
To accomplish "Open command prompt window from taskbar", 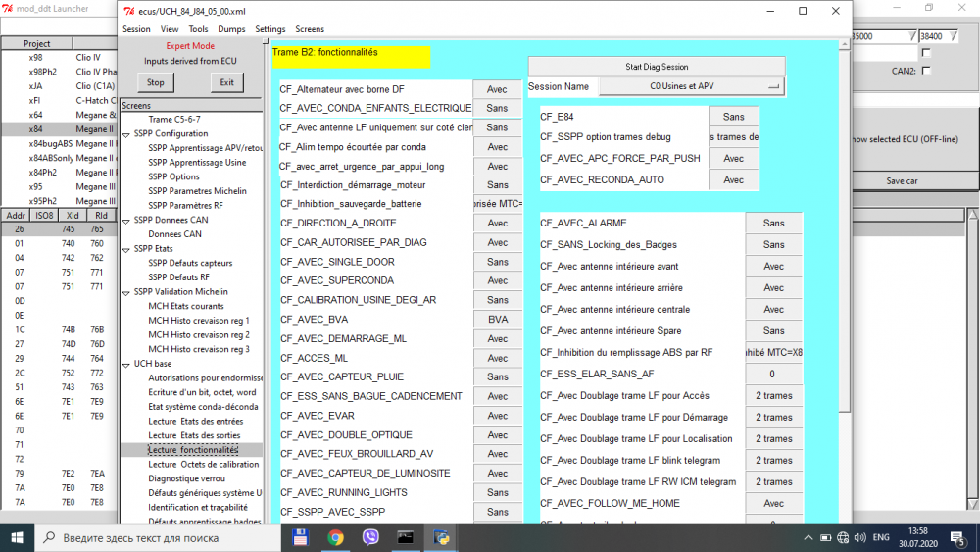I will 406,537.
